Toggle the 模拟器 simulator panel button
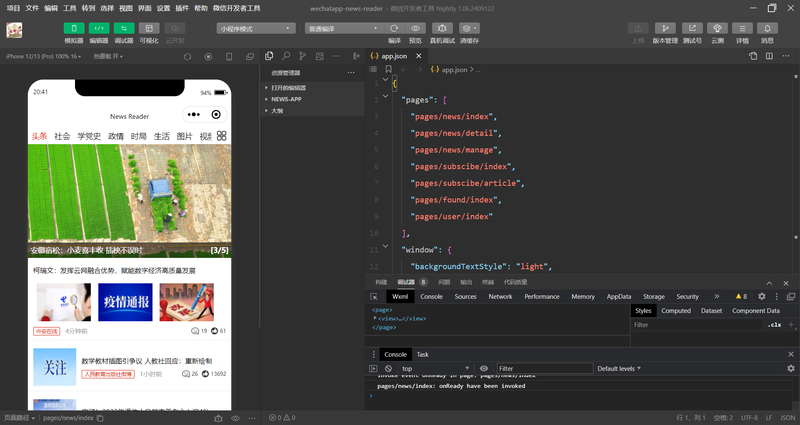Viewport: 800px width, 425px height. pos(74,28)
